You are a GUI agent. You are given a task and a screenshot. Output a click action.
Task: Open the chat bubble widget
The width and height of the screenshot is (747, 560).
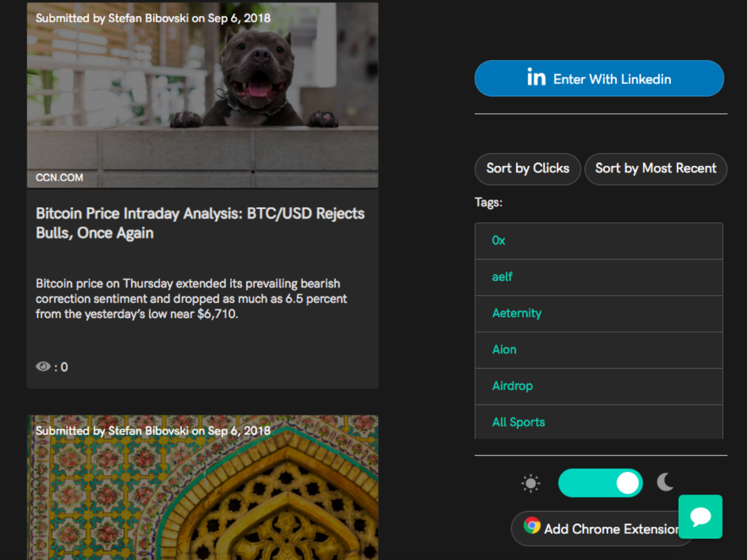coord(700,517)
